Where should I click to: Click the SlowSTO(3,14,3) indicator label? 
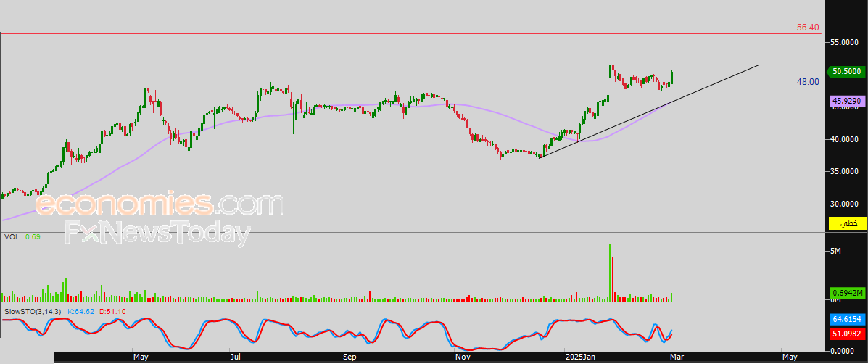point(34,312)
